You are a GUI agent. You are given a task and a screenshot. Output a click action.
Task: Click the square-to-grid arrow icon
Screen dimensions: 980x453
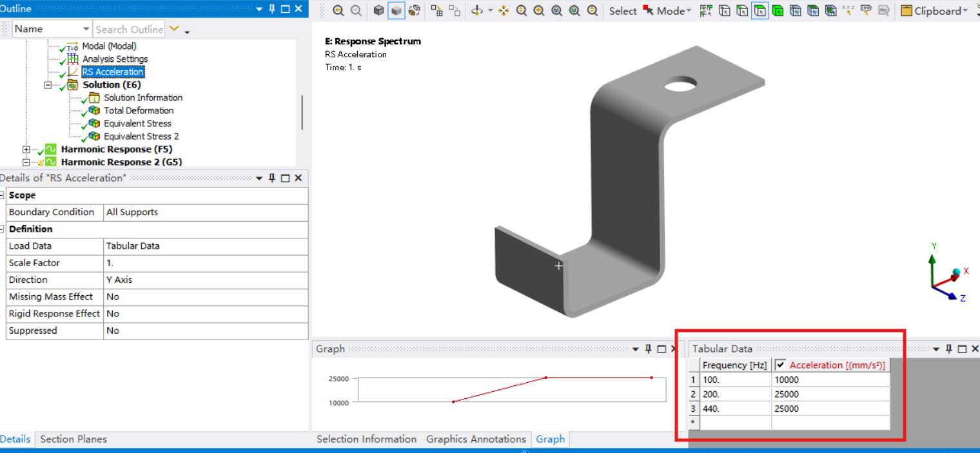coord(436,11)
